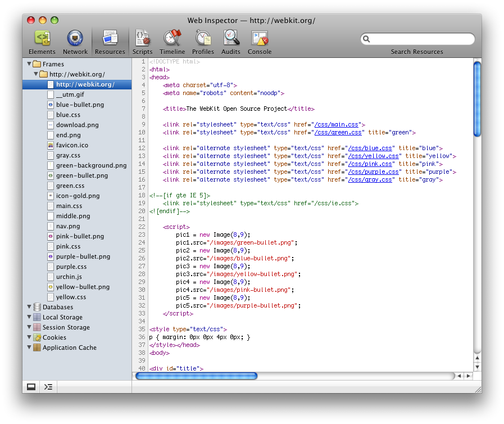Click the scroll right arrow
Image resolution: width=504 pixels, height=424 pixels.
click(469, 376)
